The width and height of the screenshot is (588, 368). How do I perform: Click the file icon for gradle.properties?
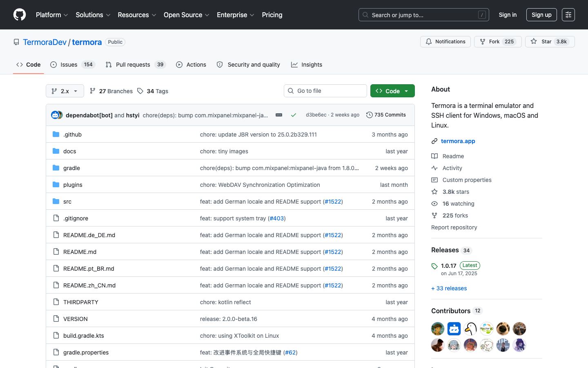tap(56, 352)
